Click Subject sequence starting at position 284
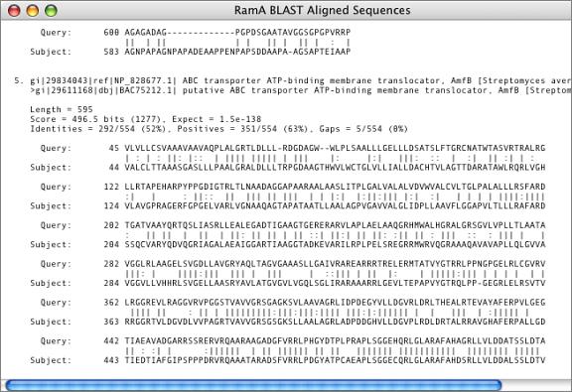Image resolution: width=572 pixels, height=392 pixels. 335,284
